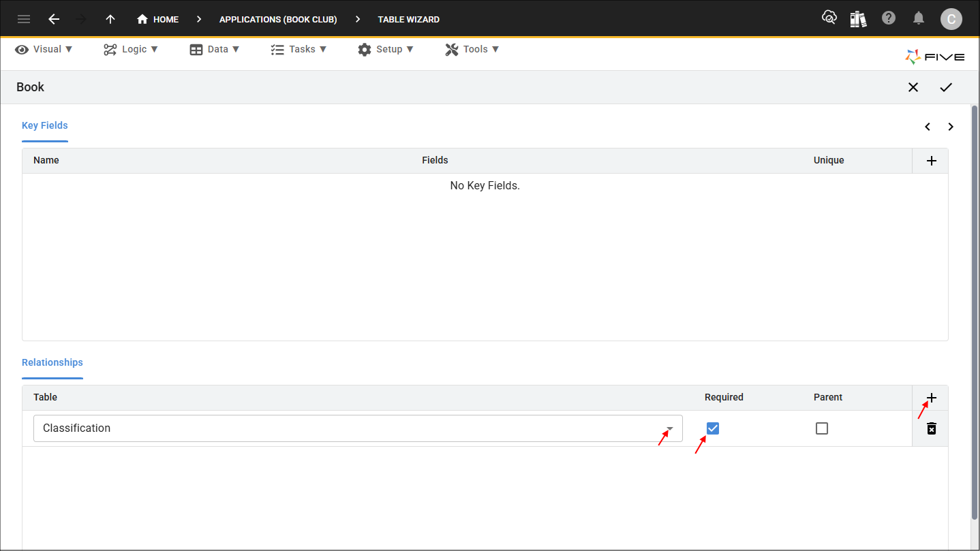980x551 pixels.
Task: Select the Key Fields tab
Action: [45, 125]
